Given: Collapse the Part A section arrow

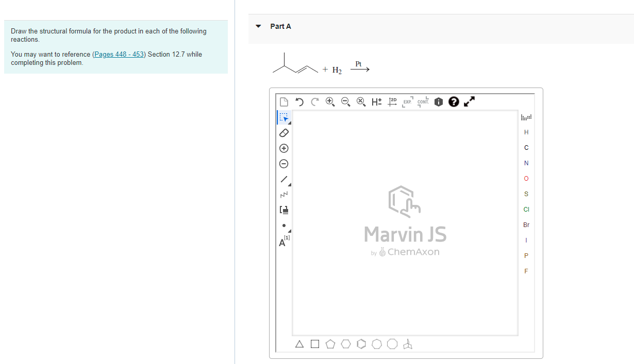Looking at the screenshot, I should tap(259, 26).
